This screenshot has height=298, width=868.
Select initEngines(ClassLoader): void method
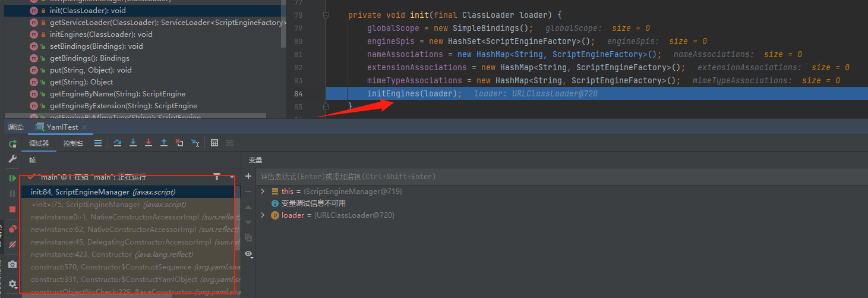pos(143,34)
